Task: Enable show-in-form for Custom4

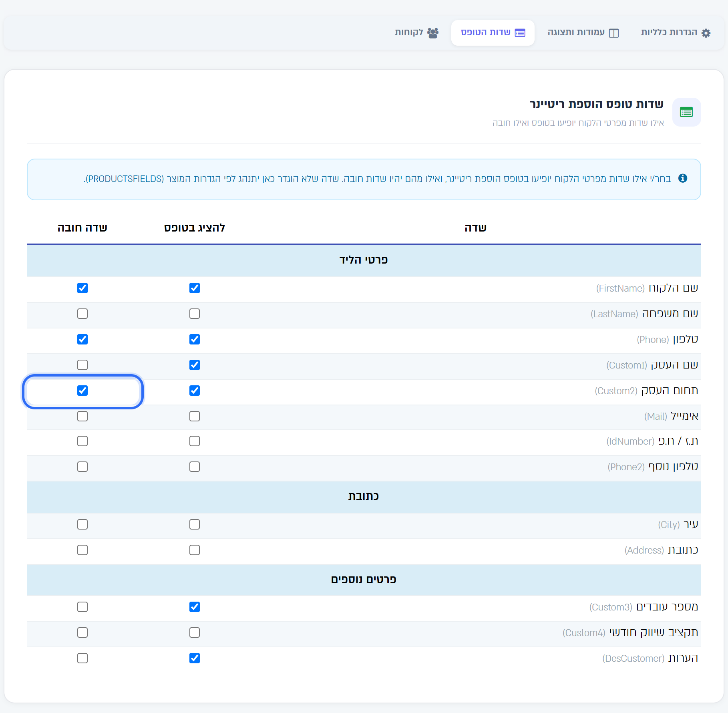Action: pos(195,632)
